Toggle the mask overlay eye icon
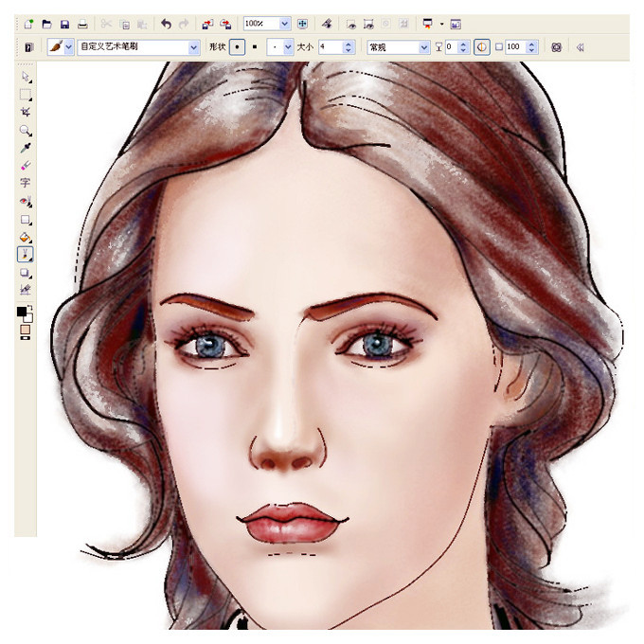The height and width of the screenshot is (644, 644). [x=351, y=25]
